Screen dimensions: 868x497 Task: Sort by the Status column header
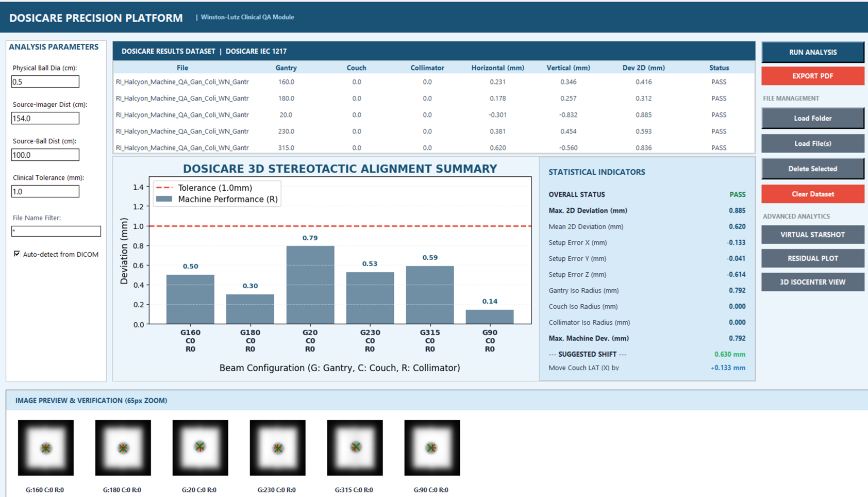(x=719, y=68)
